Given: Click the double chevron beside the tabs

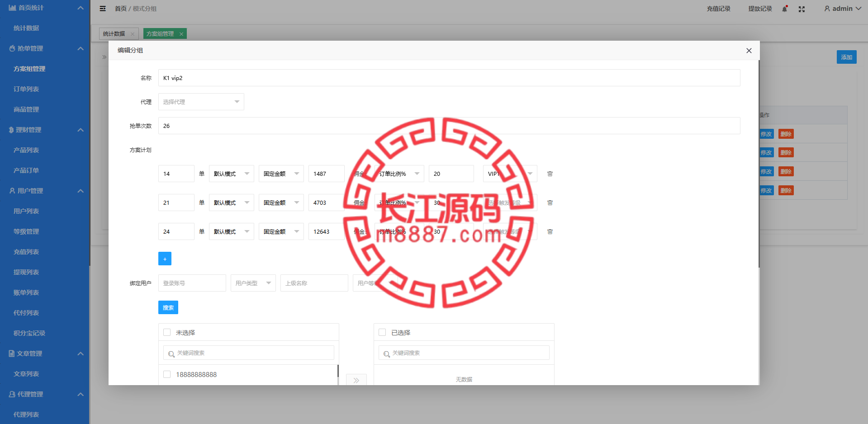Looking at the screenshot, I should click(x=104, y=57).
